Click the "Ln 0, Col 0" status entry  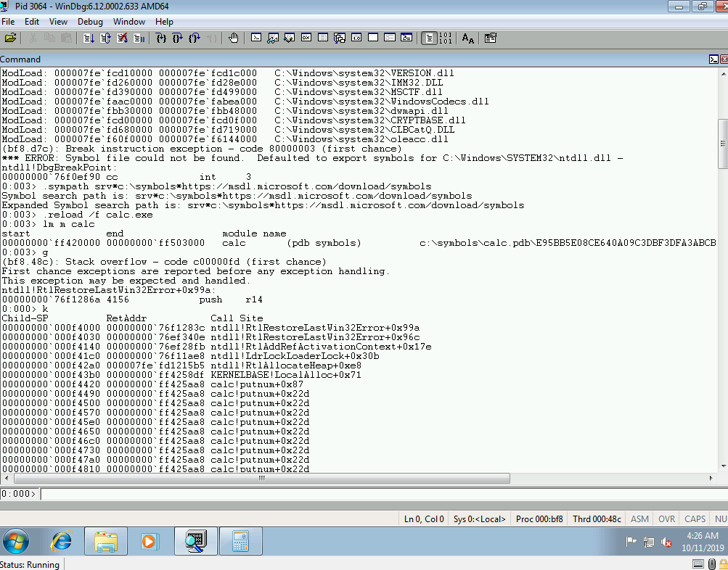[424, 519]
